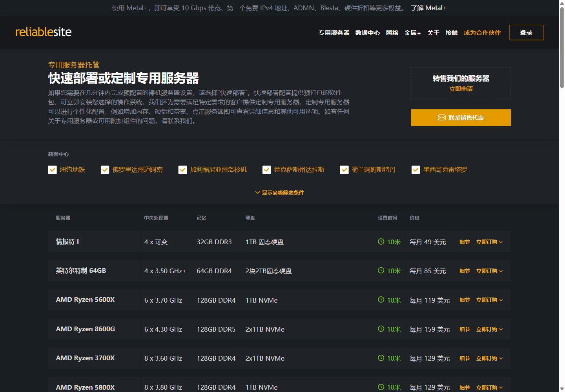
Task: Disable 荷兰阿姆斯特丹 datacenter filter
Action: tap(344, 170)
